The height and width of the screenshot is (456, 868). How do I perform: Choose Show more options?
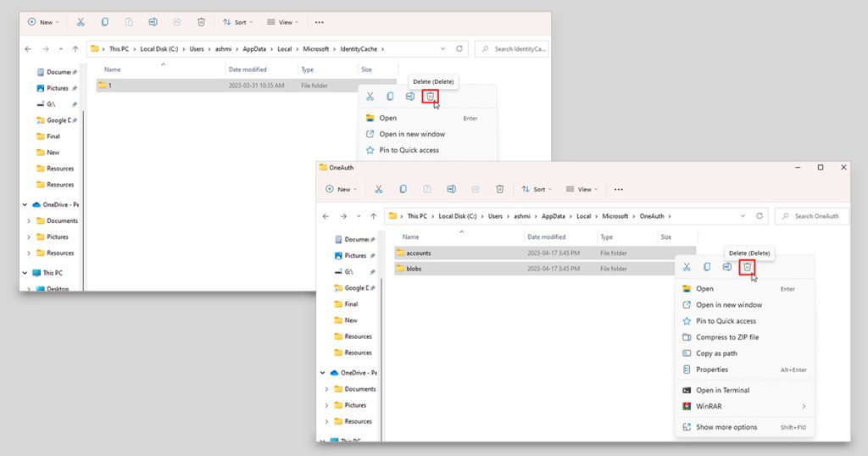(744, 427)
